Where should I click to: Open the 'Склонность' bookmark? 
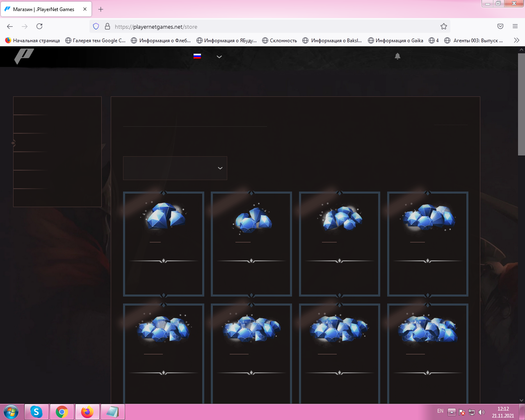(x=279, y=40)
